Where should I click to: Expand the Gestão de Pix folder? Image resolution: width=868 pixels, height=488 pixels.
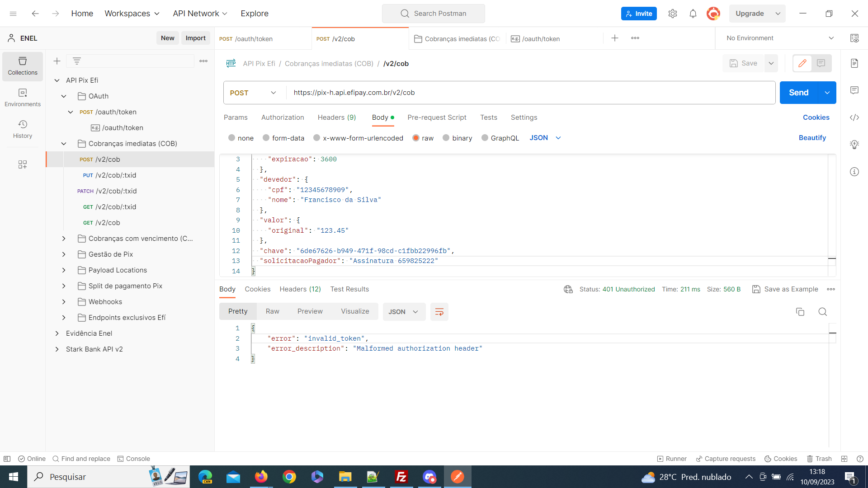[64, 254]
